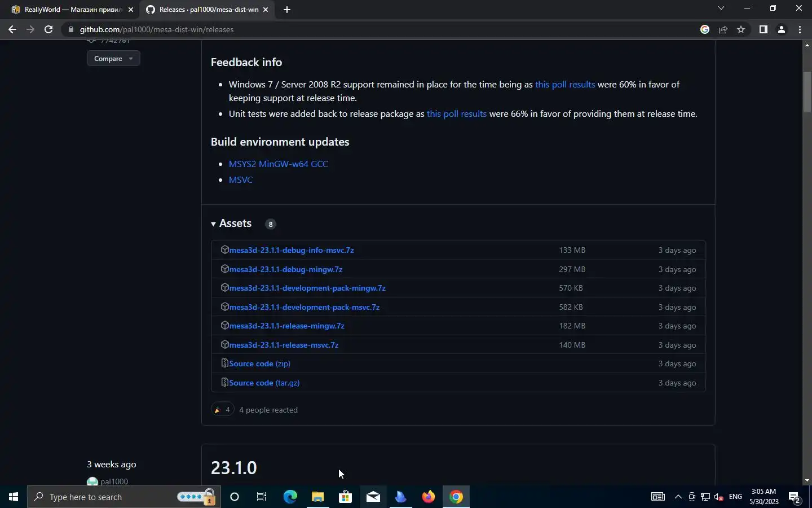Download Source code (zip)

(260, 364)
